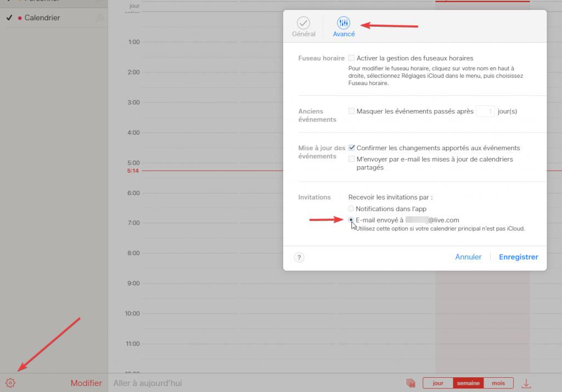
Task: Click the Avancé sliders icon
Action: pyautogui.click(x=344, y=23)
